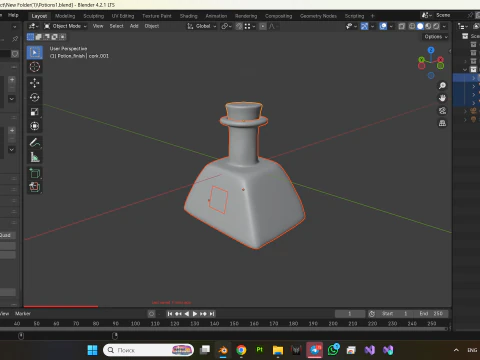480x360 pixels.
Task: Open pivot point dropdown
Action: point(227,26)
